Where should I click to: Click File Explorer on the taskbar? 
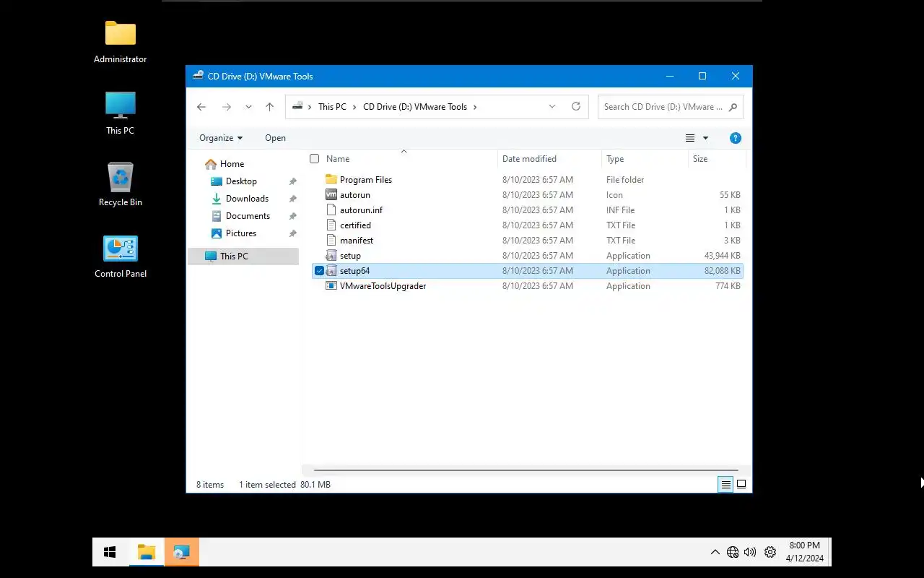[147, 553]
